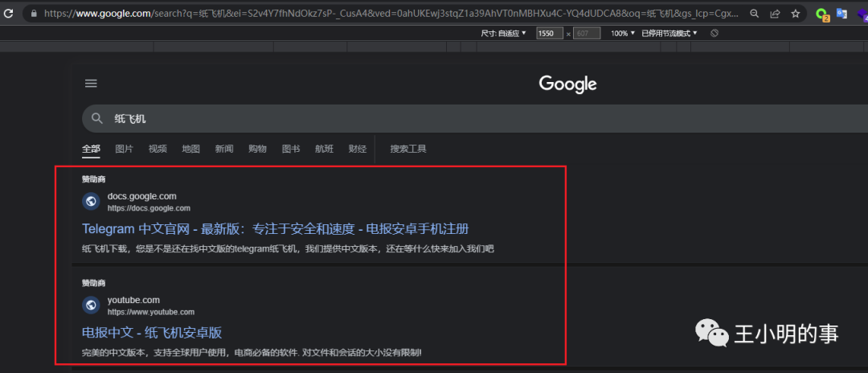This screenshot has width=868, height=373.
Task: Click the height field showing 607
Action: pyautogui.click(x=587, y=33)
